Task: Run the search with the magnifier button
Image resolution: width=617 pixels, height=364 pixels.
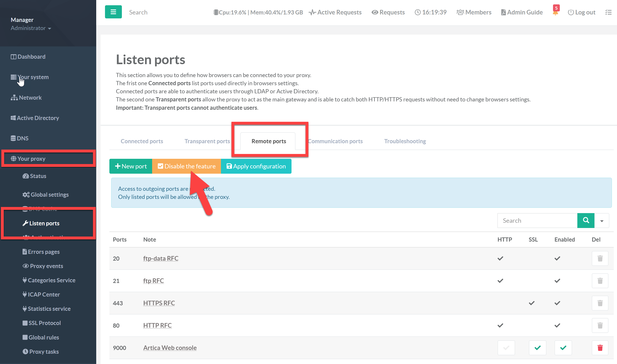Action: (x=586, y=220)
